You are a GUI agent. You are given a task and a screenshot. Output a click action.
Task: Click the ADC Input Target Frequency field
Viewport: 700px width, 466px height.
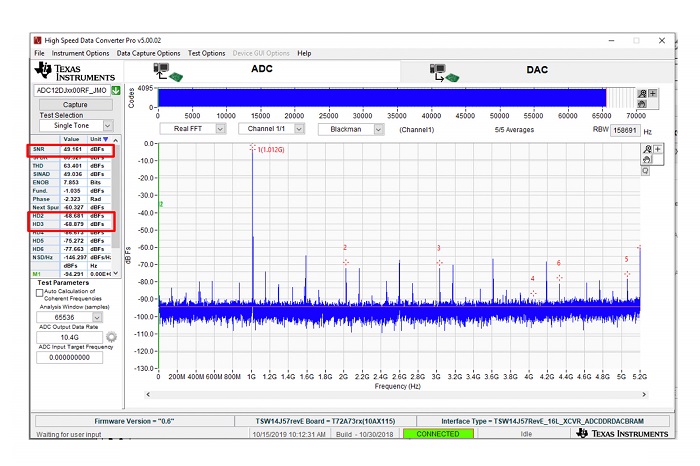70,358
